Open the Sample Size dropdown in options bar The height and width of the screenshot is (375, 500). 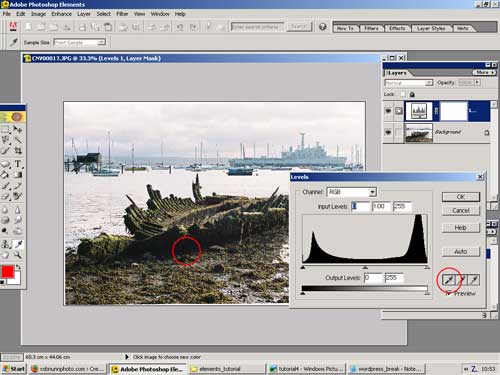point(79,42)
